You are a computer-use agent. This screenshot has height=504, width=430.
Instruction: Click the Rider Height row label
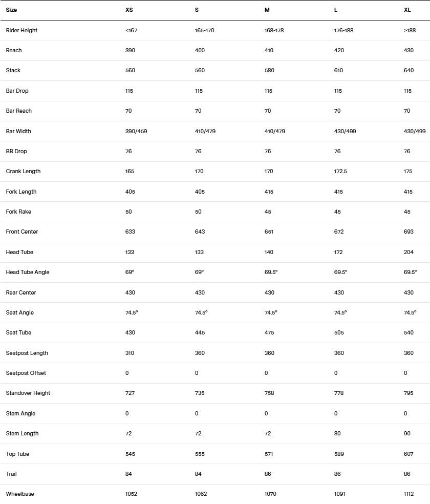(21, 30)
